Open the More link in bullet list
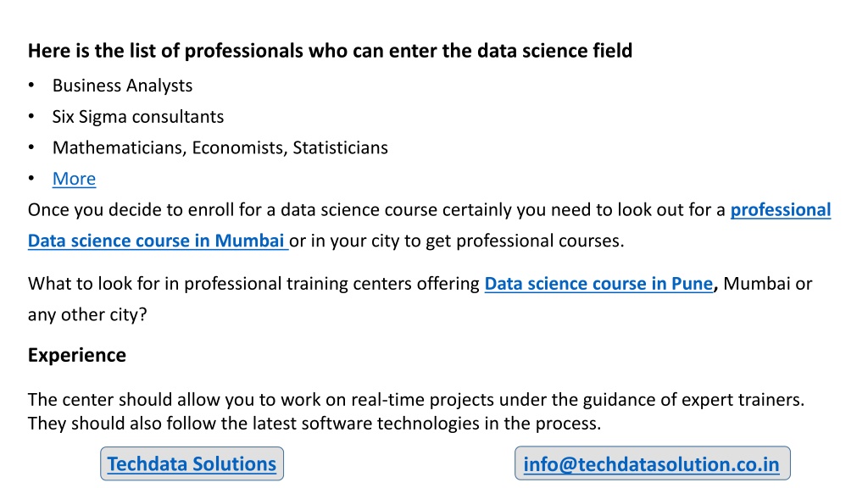This screenshot has height=488, width=868. (75, 179)
